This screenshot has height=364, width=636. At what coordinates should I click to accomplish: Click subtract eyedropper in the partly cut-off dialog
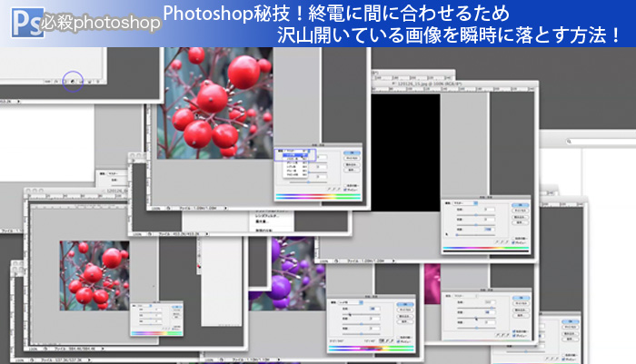tap(557, 359)
